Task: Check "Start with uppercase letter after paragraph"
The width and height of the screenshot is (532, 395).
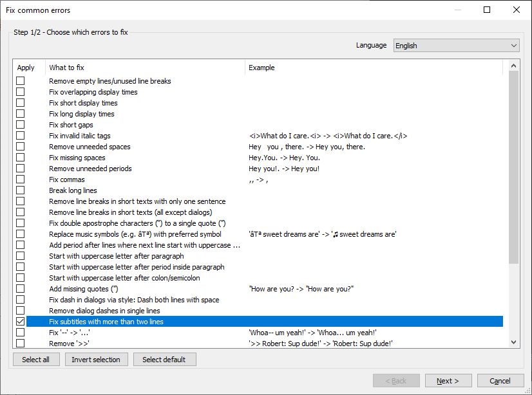Action: (20, 256)
